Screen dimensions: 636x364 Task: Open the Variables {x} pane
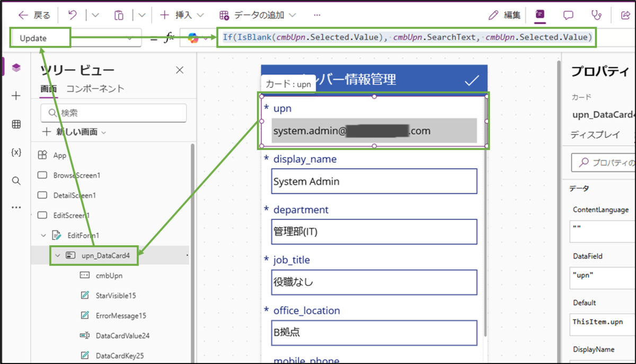(16, 153)
